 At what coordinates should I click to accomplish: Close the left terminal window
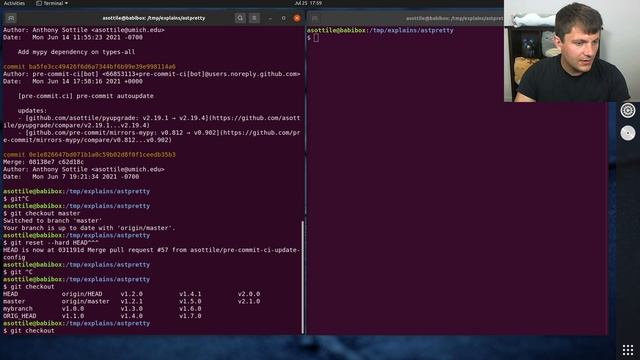click(297, 18)
